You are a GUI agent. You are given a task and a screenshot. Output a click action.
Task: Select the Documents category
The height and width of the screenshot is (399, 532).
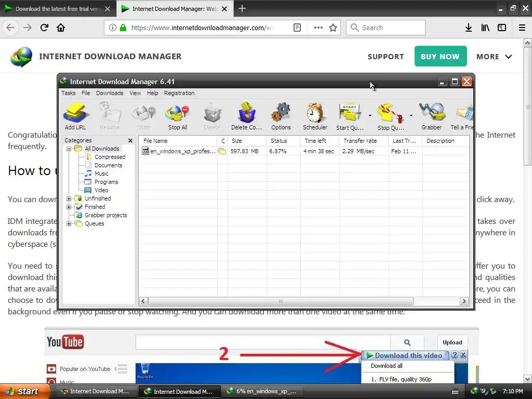[108, 165]
